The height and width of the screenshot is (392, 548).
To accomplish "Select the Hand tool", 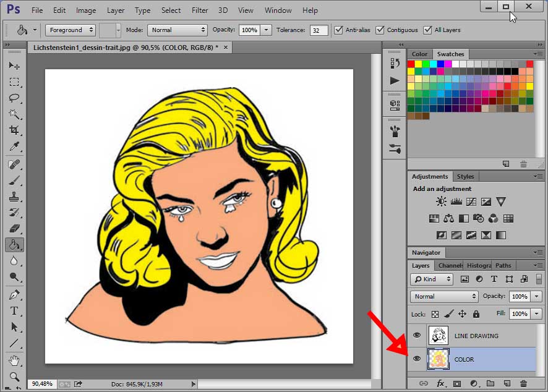I will click(x=14, y=360).
